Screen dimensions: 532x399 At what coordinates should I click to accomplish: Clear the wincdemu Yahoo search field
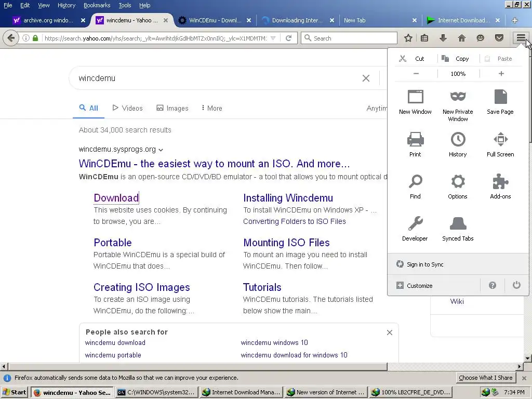(366, 78)
